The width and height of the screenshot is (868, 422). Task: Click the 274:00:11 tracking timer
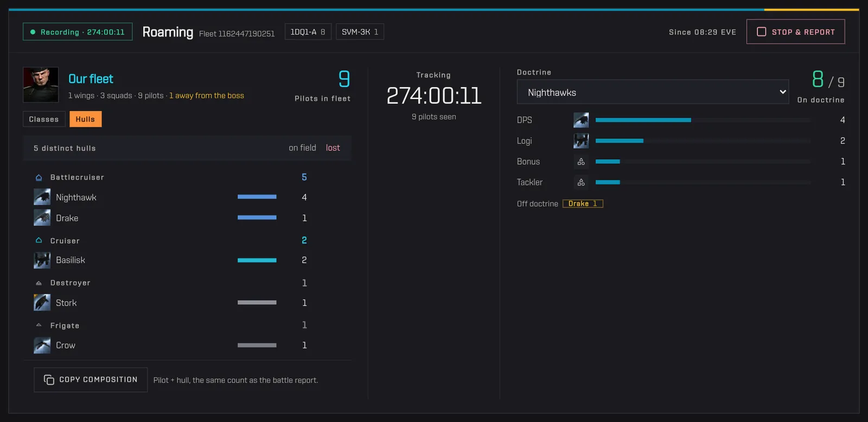(x=434, y=95)
